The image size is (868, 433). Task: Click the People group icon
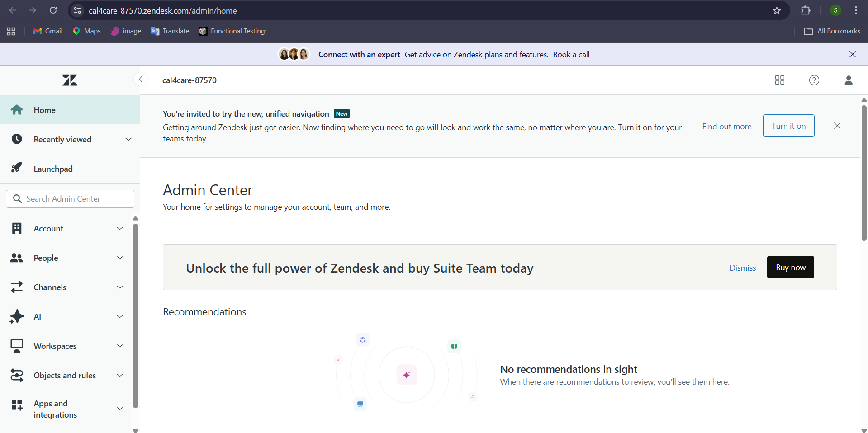tap(17, 258)
